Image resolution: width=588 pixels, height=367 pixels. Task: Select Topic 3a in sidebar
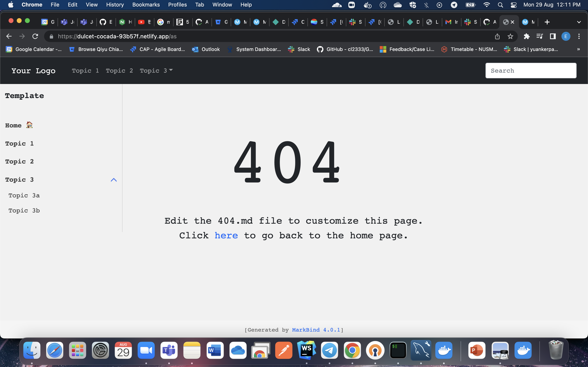[x=24, y=195]
